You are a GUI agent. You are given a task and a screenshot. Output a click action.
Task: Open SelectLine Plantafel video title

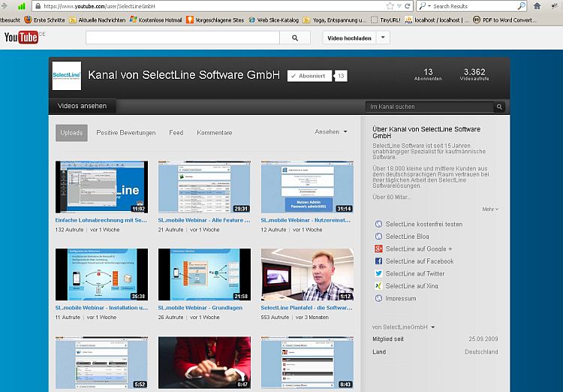306,308
